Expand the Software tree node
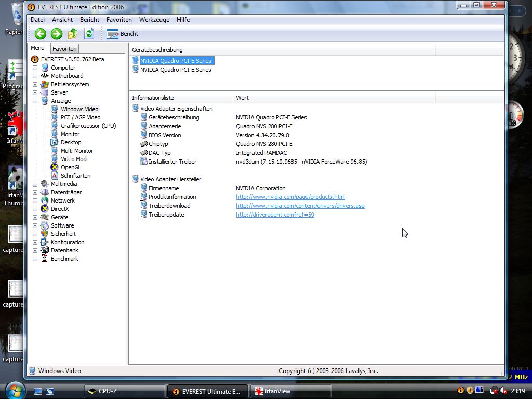The height and width of the screenshot is (399, 532). pyautogui.click(x=35, y=225)
